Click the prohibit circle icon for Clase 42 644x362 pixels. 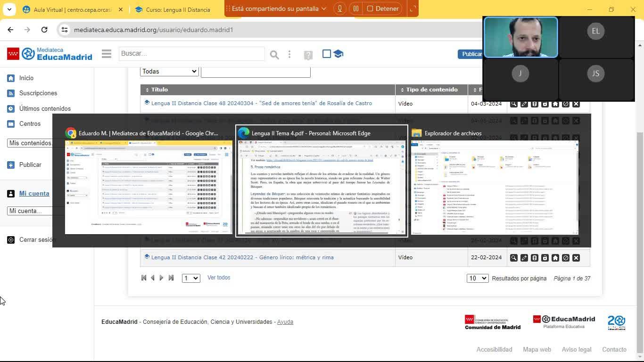point(566,258)
